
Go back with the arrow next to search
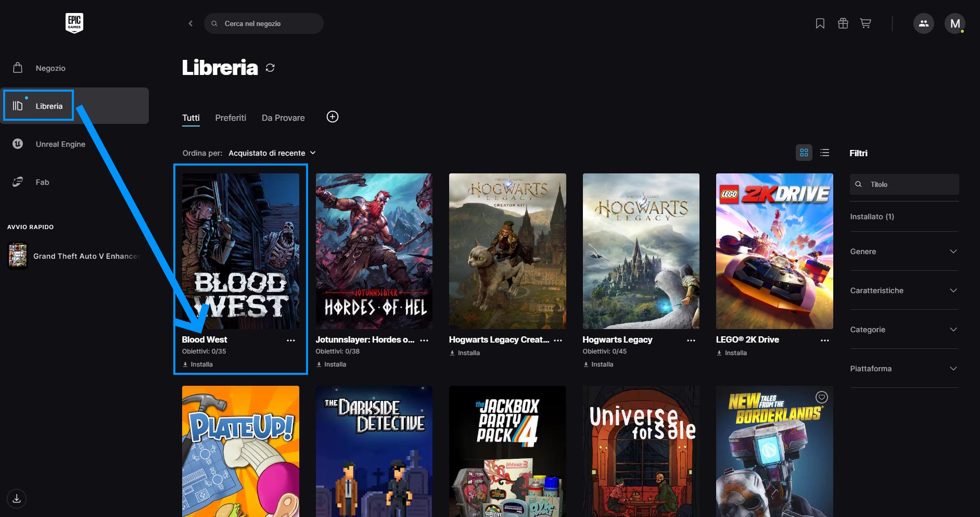[190, 23]
